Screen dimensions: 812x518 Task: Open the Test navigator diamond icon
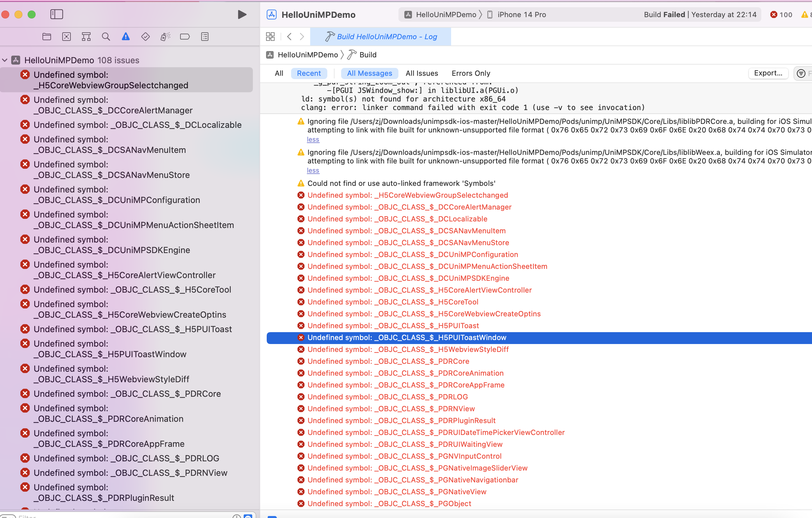(x=145, y=37)
